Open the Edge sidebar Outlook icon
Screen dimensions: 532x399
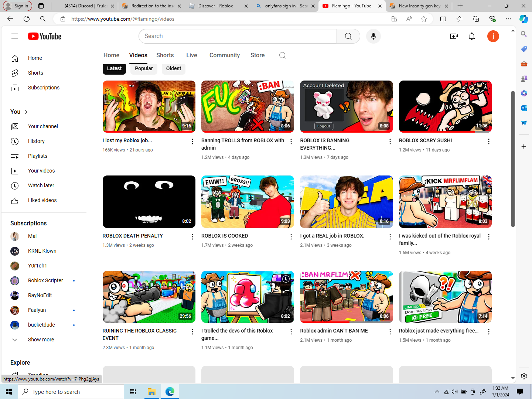[524, 108]
